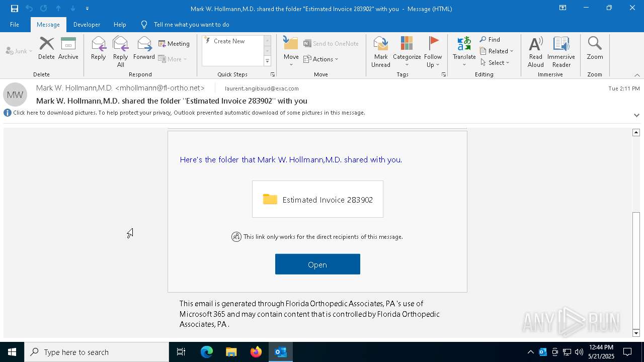The height and width of the screenshot is (362, 644).
Task: Open the Estimated Invoice 283902 folder link
Action: [317, 199]
